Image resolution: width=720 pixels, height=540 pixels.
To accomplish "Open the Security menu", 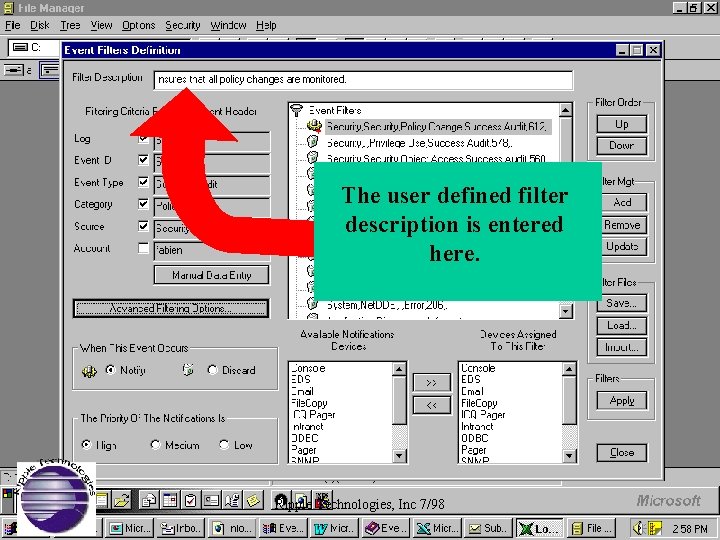I will [183, 25].
